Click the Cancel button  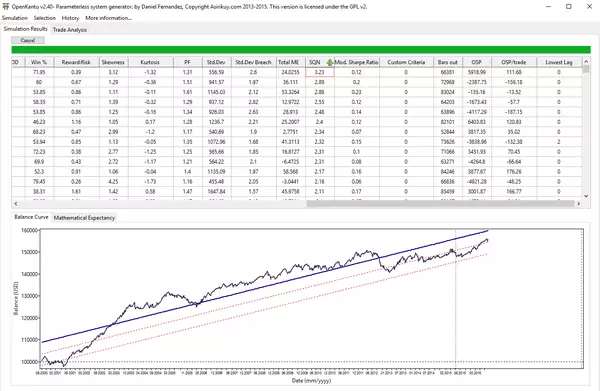28,40
